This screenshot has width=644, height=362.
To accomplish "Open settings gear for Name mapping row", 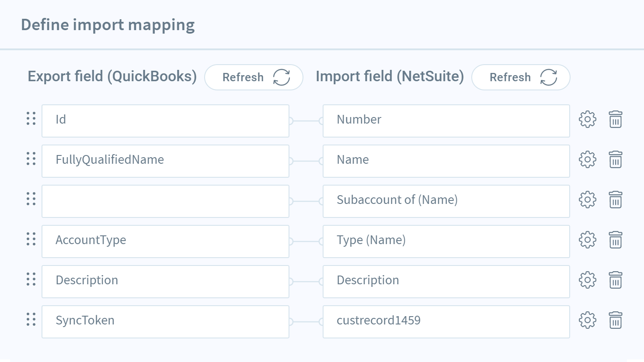I will [x=587, y=159].
